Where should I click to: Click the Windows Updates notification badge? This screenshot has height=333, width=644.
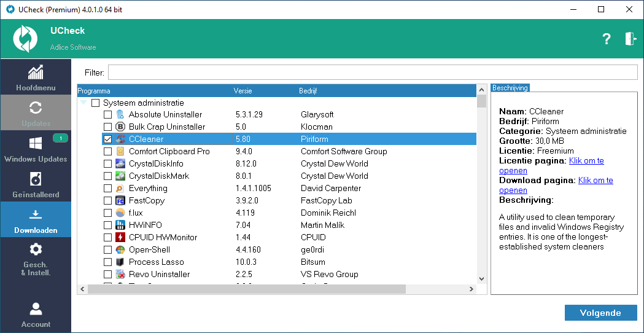pos(60,138)
